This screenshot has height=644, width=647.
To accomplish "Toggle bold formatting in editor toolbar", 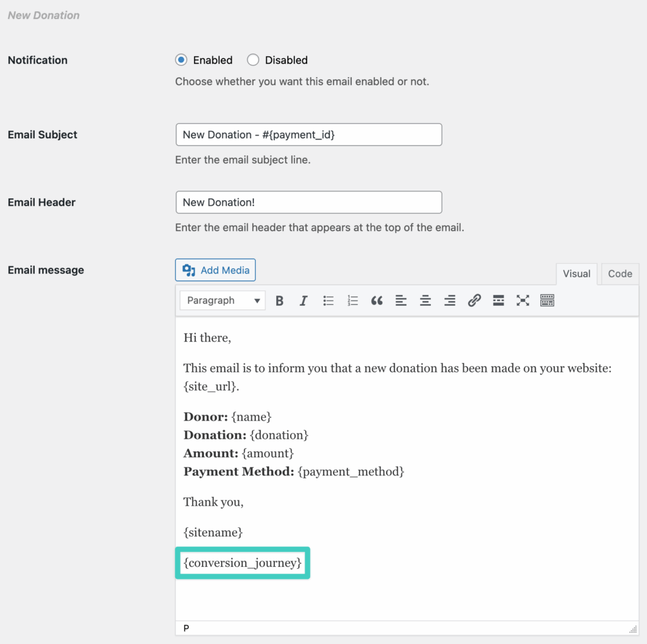I will tap(279, 301).
